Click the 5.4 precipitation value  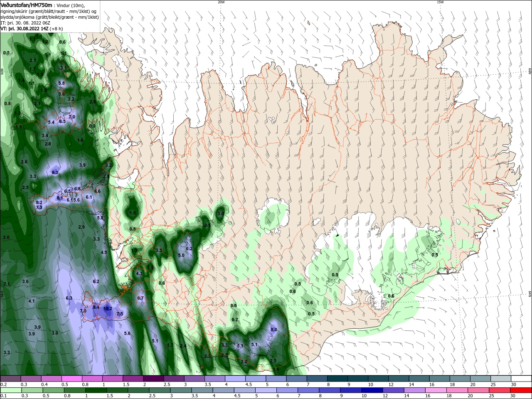[51, 122]
